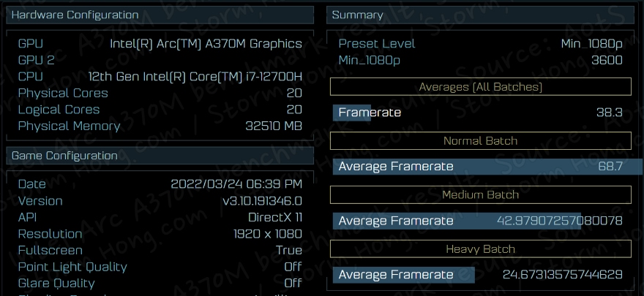Viewport: 644px width, 296px height.
Task: Click the Logical Cores label
Action: (x=59, y=110)
